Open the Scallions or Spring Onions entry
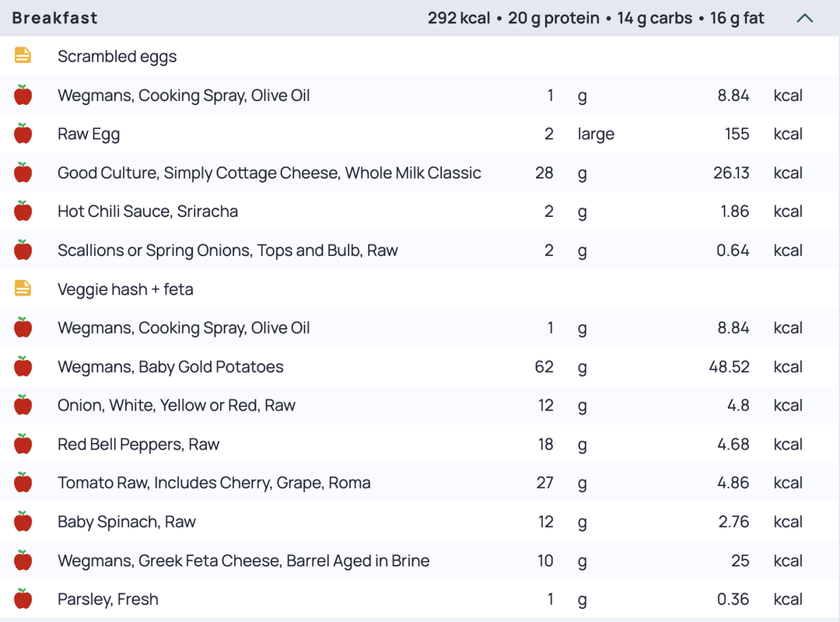The height and width of the screenshot is (622, 840). coord(420,250)
